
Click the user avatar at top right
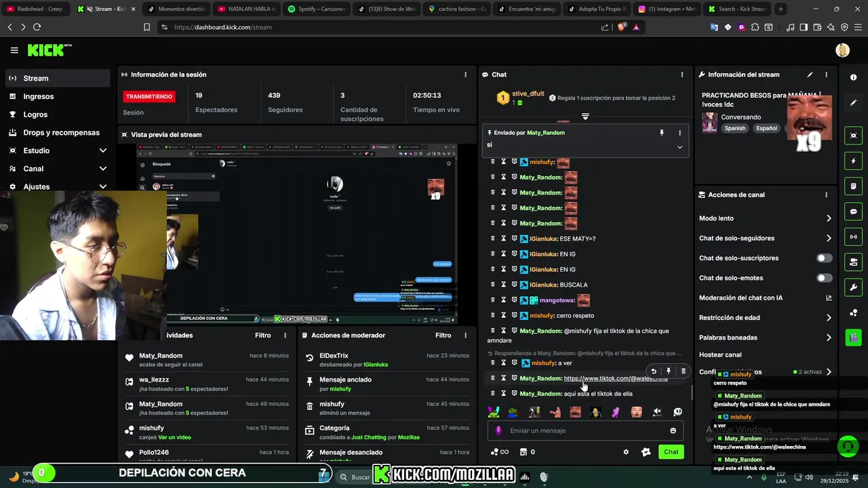(x=842, y=50)
